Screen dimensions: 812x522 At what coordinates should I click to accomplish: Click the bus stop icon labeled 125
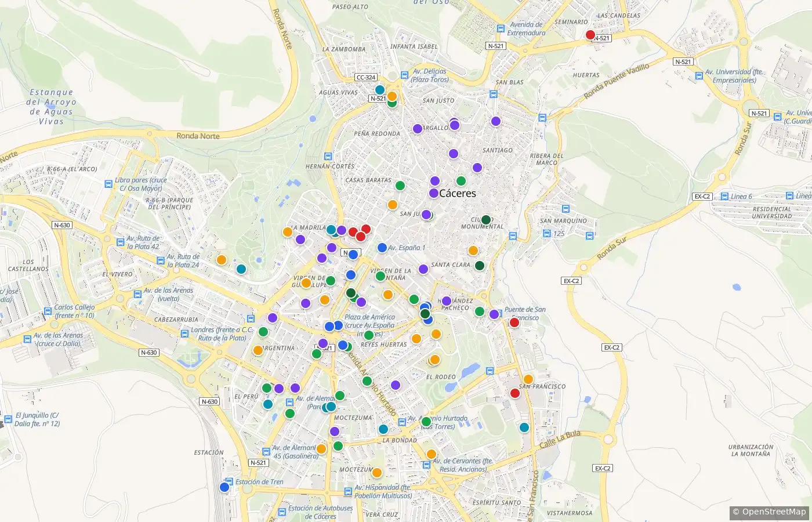(x=546, y=234)
